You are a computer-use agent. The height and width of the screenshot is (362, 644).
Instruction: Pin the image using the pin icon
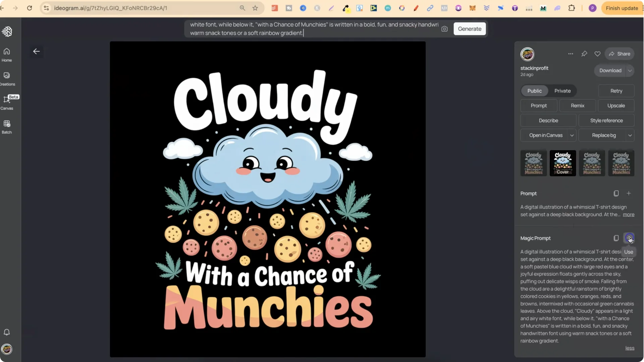(584, 54)
